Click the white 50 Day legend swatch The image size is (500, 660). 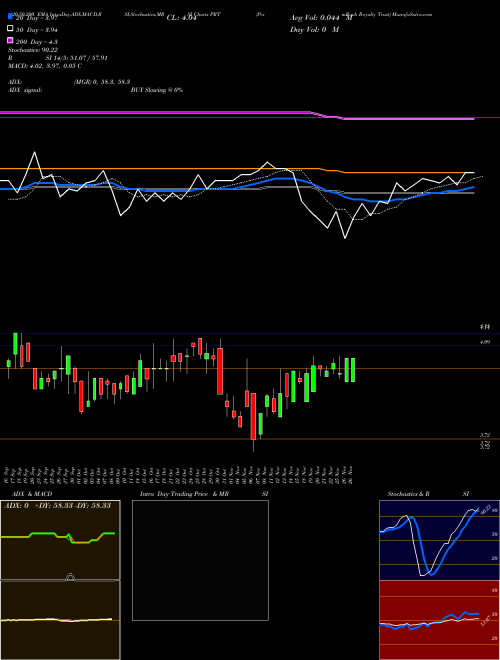coord(10,29)
